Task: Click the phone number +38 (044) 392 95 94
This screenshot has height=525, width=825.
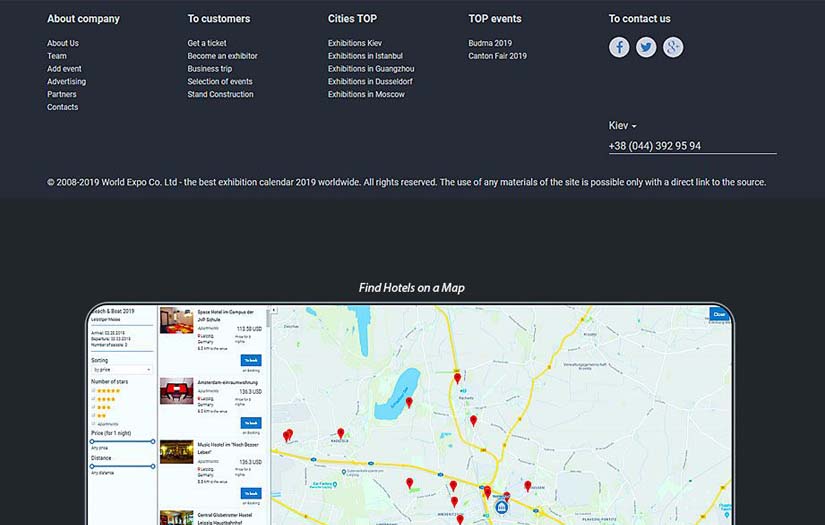Action: pyautogui.click(x=655, y=146)
